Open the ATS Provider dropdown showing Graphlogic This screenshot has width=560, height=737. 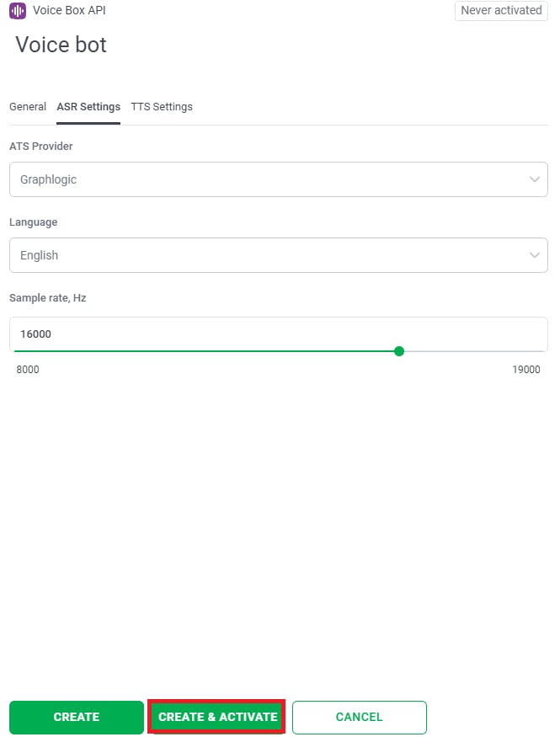[x=269, y=179]
